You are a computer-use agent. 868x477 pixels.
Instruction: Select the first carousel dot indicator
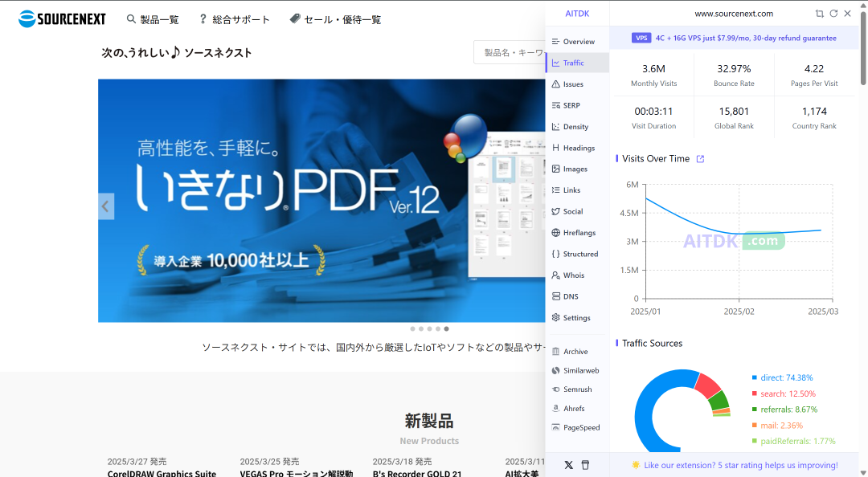pyautogui.click(x=412, y=328)
